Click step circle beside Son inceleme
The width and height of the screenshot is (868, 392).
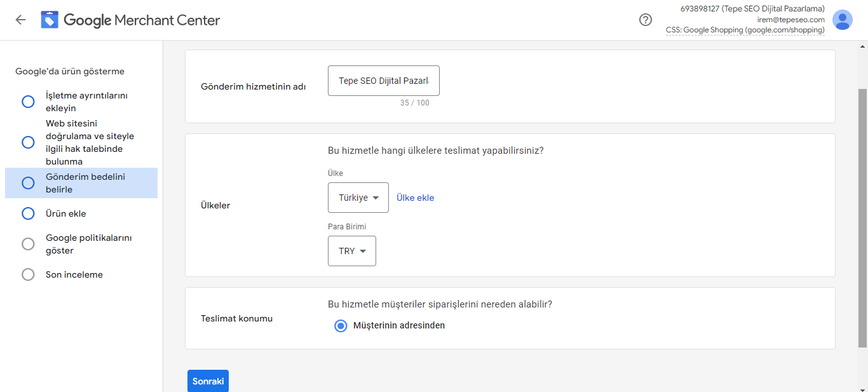pyautogui.click(x=28, y=274)
